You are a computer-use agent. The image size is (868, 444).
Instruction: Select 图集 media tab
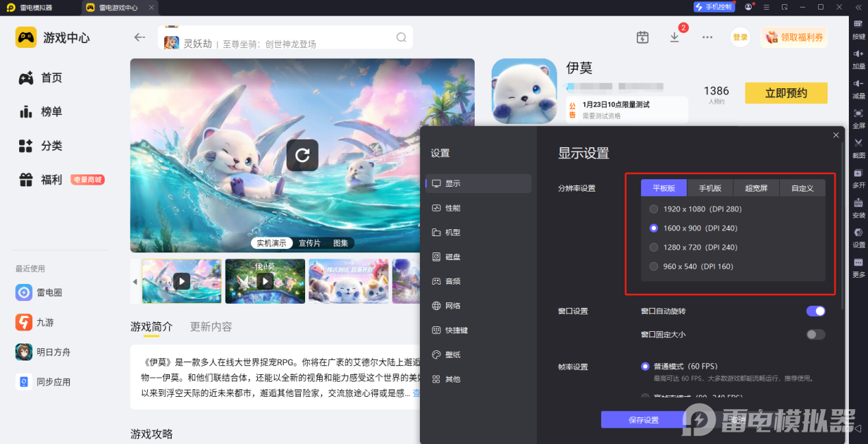click(341, 243)
